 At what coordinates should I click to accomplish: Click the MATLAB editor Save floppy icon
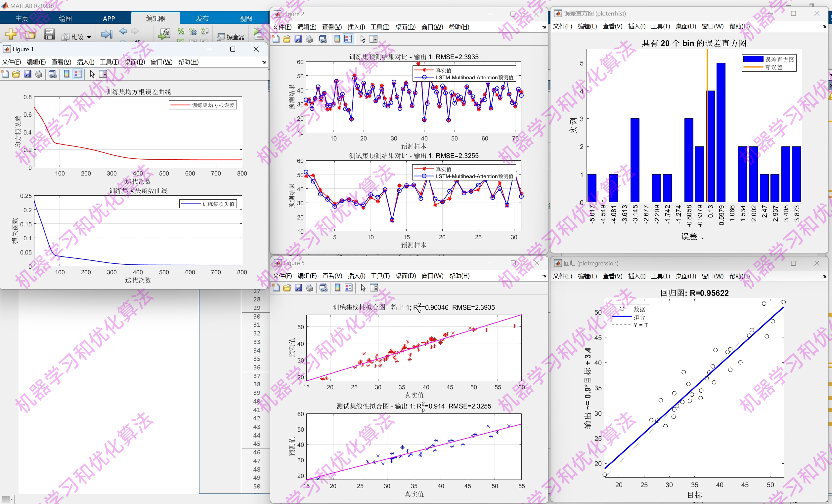[49, 34]
